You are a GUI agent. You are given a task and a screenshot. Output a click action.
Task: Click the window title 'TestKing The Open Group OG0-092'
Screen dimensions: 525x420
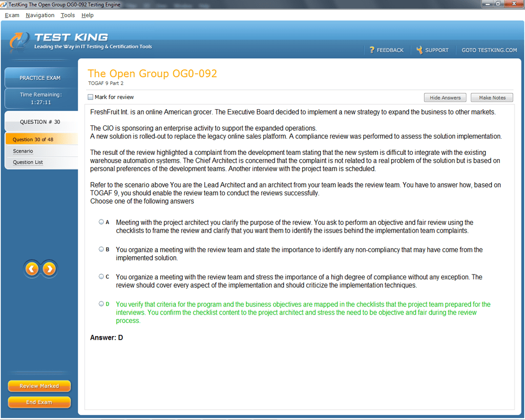pyautogui.click(x=64, y=4)
